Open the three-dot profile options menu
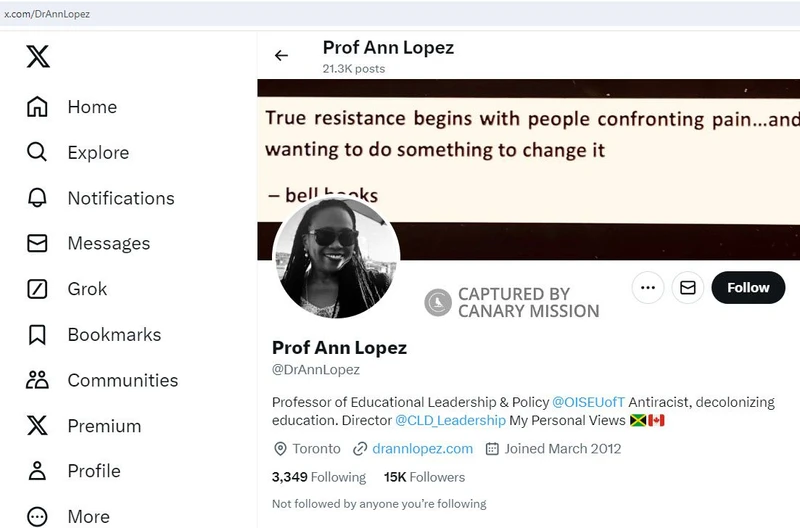The width and height of the screenshot is (800, 528). point(648,288)
